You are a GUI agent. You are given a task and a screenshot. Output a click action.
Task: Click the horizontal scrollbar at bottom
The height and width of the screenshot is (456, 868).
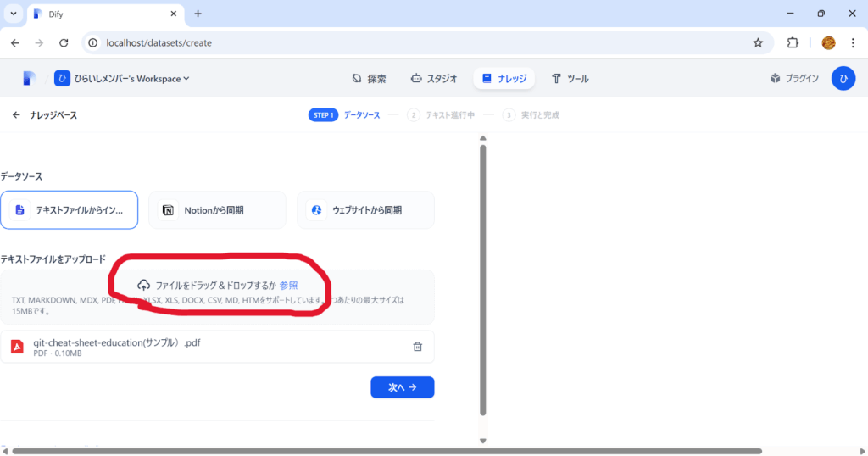(x=387, y=451)
